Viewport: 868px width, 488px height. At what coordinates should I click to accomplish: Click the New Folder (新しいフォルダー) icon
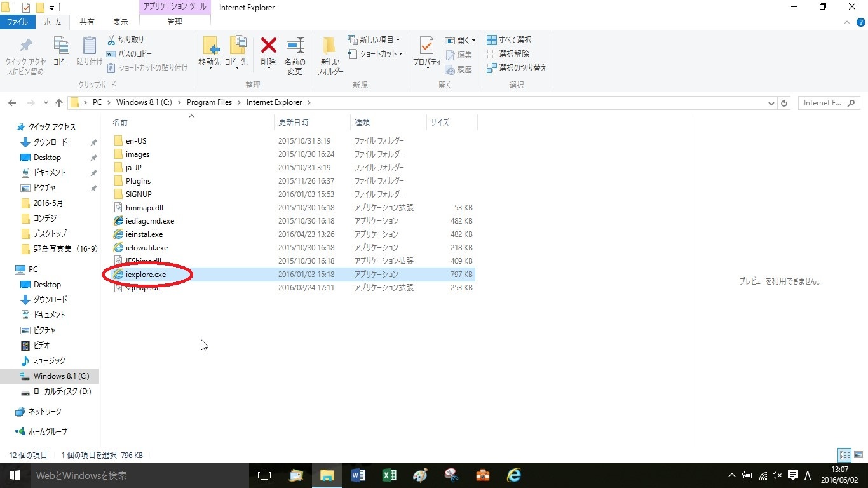[329, 46]
